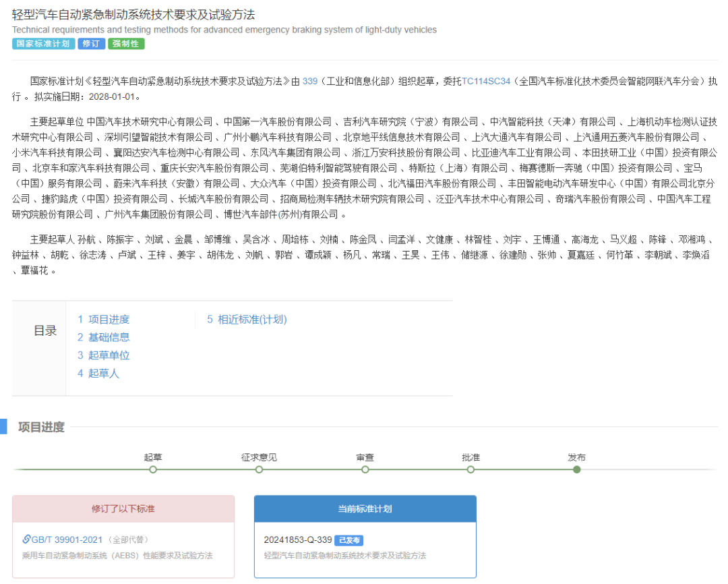Screen dimensions: 728x584
Task: Click the filled 发布 milestone dot
Action: point(577,469)
